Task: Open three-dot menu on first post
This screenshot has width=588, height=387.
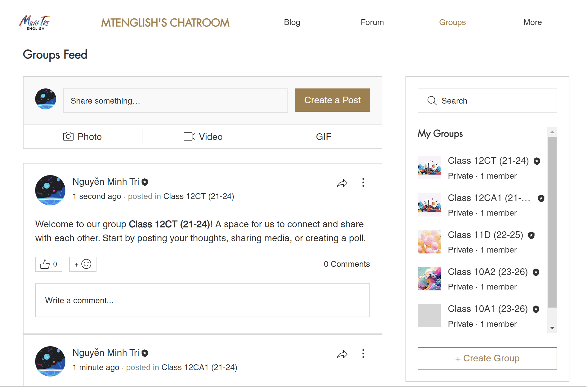Action: [x=363, y=182]
